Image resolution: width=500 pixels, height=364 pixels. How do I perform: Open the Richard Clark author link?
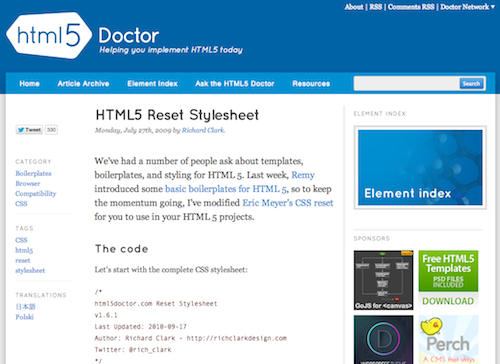[x=203, y=130]
